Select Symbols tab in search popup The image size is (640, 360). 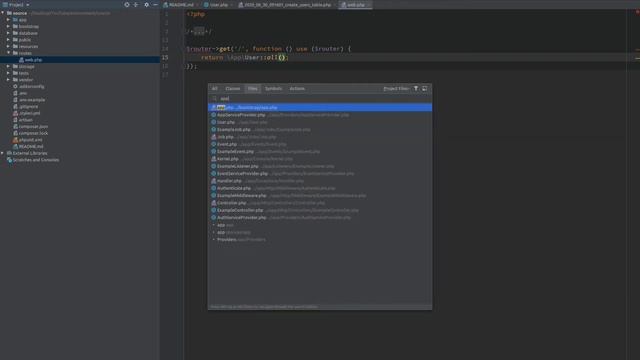(273, 89)
